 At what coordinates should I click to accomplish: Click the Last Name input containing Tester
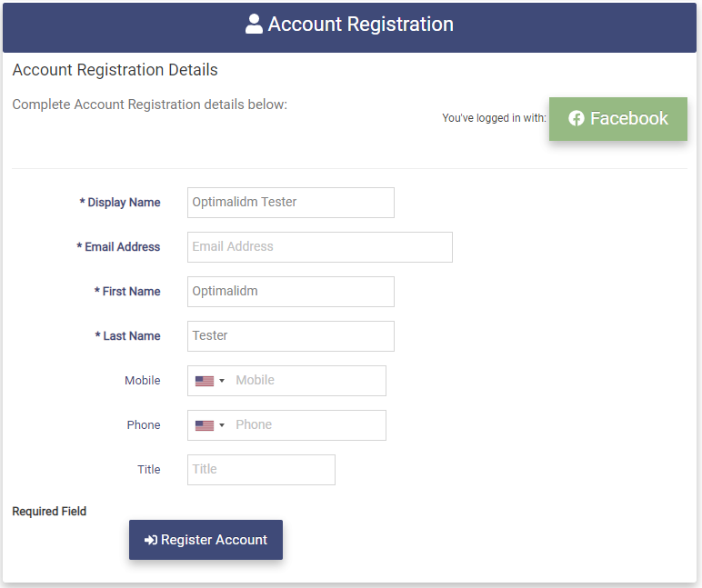[290, 336]
